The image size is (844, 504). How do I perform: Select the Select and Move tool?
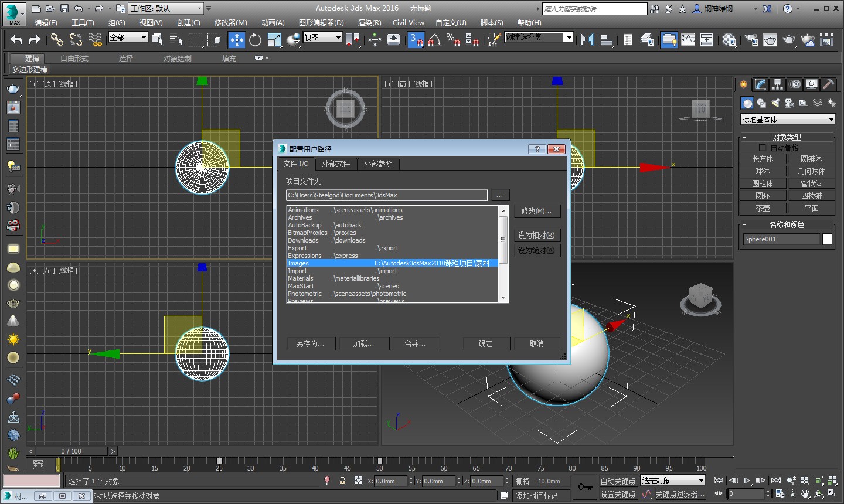237,39
